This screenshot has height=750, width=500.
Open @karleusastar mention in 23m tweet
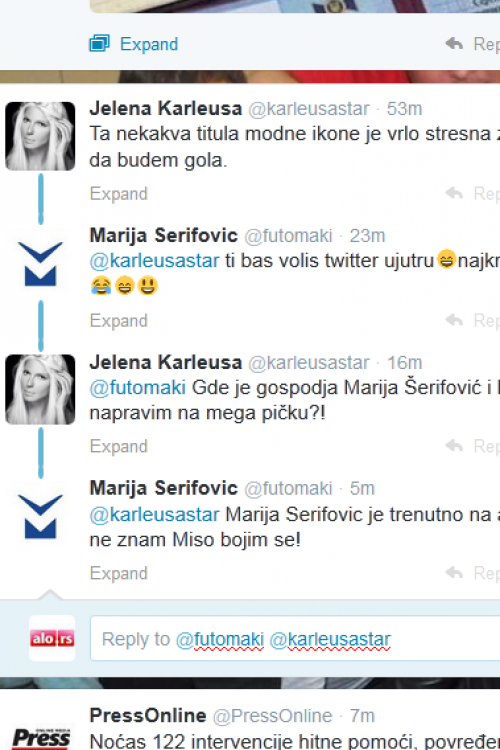click(x=155, y=261)
